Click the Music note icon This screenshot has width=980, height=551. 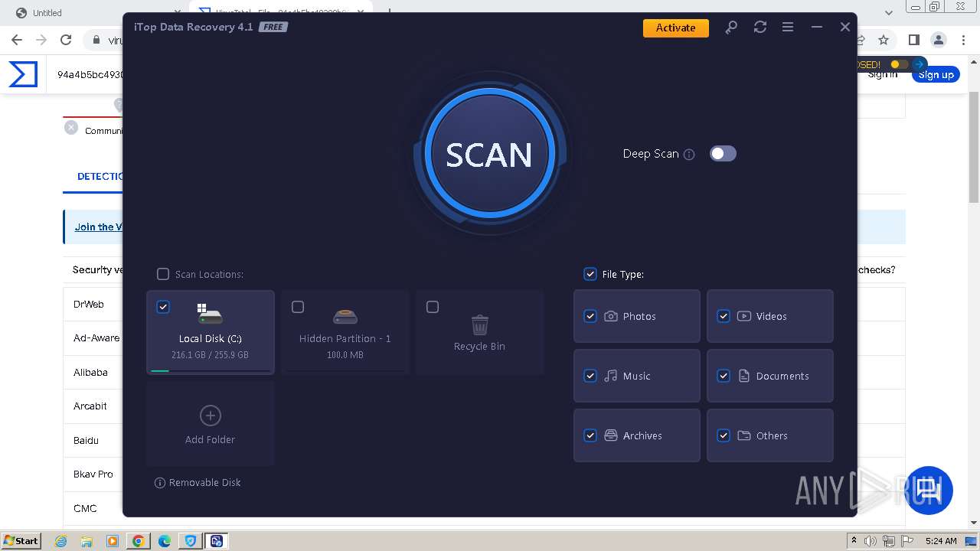pos(611,376)
